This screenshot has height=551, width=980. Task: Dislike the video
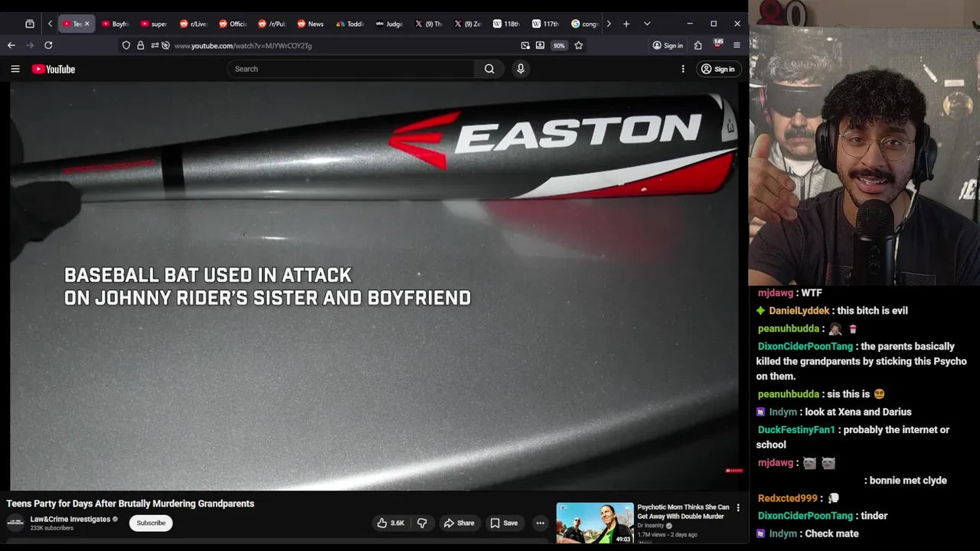point(422,523)
